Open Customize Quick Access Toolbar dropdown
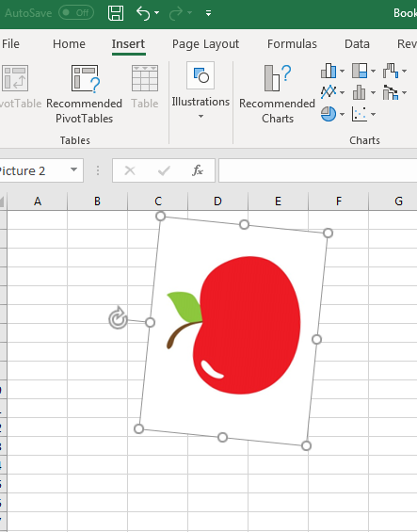The image size is (417, 532). point(208,13)
